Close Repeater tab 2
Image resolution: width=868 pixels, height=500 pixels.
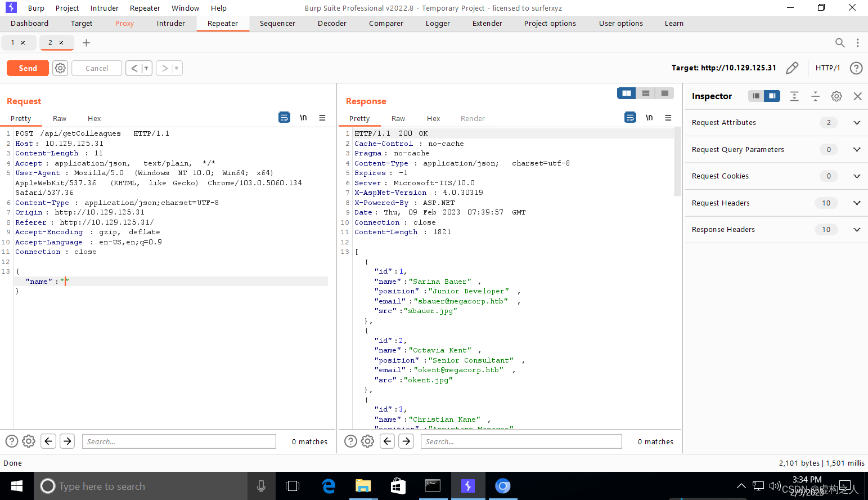pyautogui.click(x=61, y=43)
